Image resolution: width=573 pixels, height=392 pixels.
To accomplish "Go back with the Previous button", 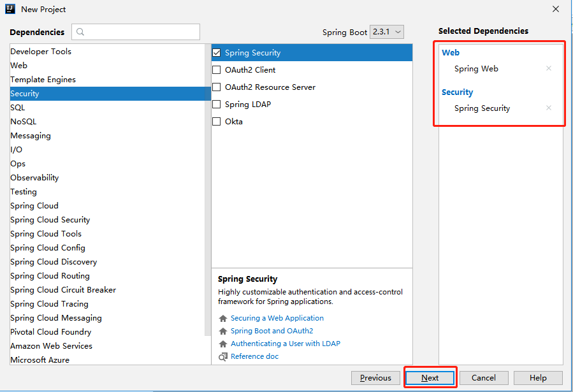I will (375, 378).
